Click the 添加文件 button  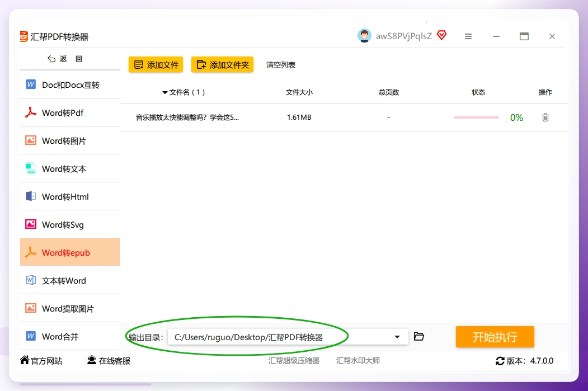156,64
